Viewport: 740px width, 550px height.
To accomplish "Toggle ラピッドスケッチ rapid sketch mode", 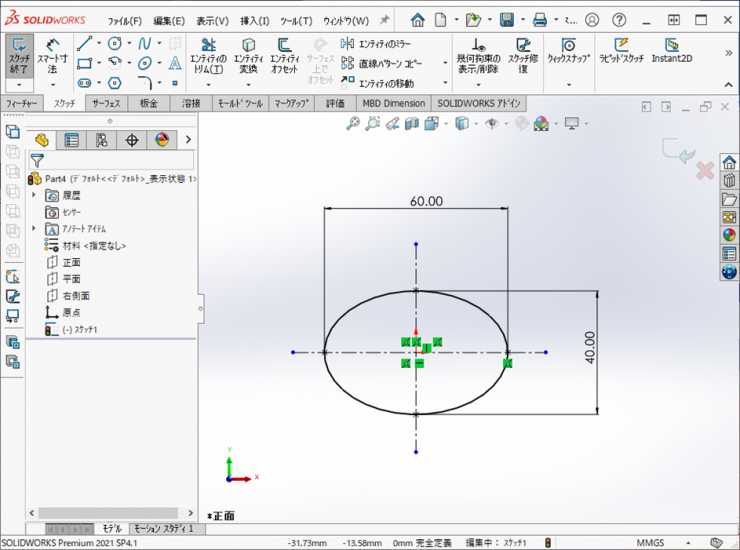I will [x=622, y=51].
